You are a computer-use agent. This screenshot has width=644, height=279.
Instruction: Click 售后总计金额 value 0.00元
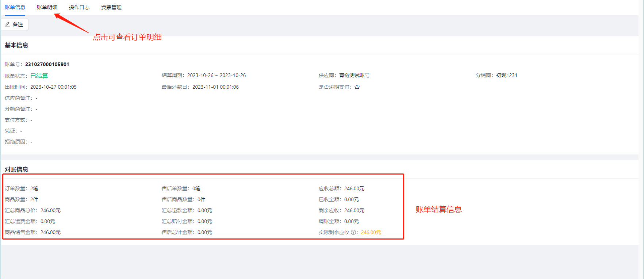(205, 232)
